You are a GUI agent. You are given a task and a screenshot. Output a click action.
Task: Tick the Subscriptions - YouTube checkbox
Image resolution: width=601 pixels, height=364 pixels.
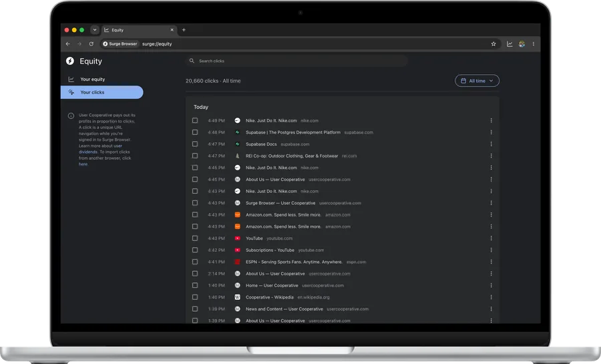[x=195, y=250]
